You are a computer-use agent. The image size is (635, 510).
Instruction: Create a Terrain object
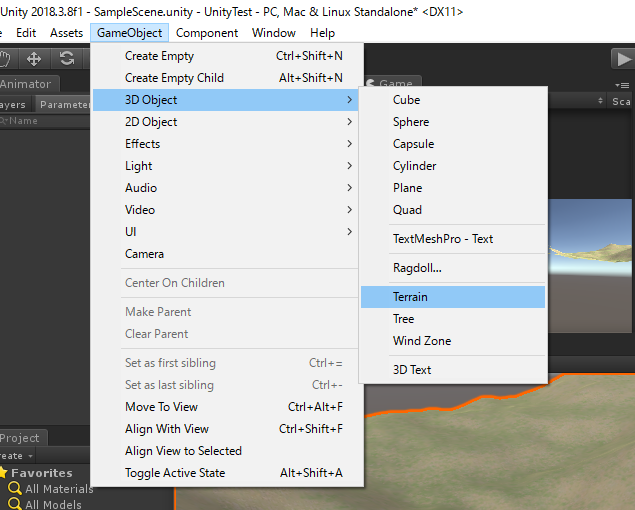[453, 297]
